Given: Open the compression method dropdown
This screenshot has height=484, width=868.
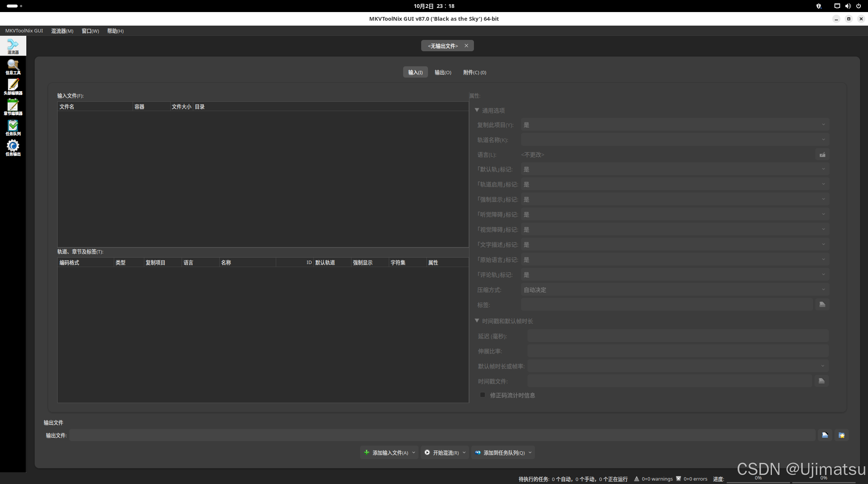Looking at the screenshot, I should tap(675, 290).
